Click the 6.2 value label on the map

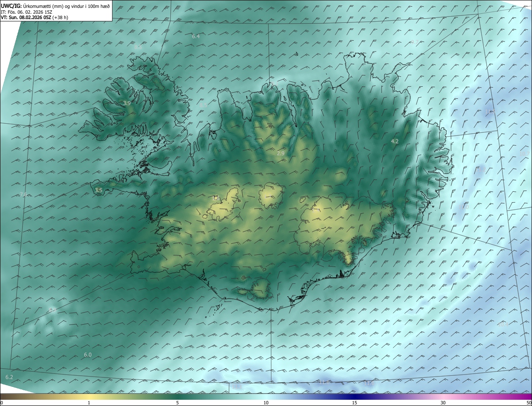point(9,377)
